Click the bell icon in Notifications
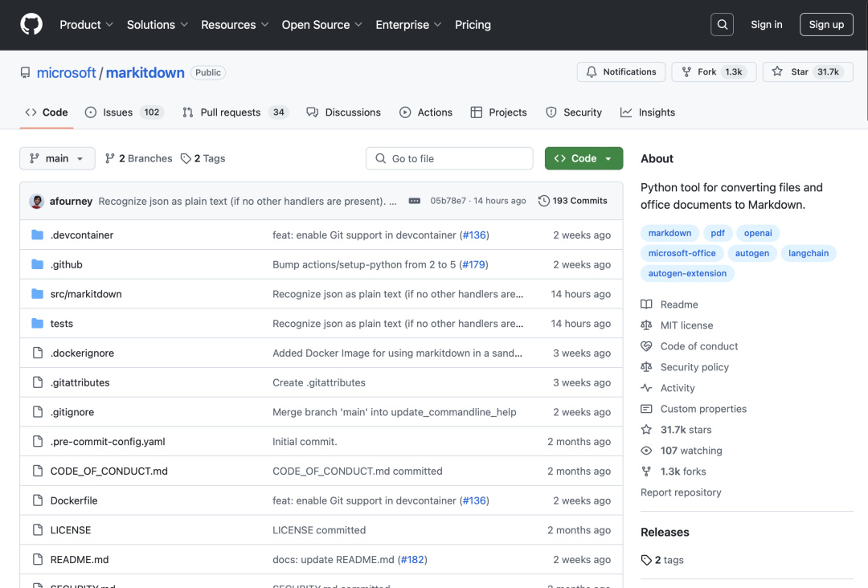The width and height of the screenshot is (868, 588). [592, 72]
